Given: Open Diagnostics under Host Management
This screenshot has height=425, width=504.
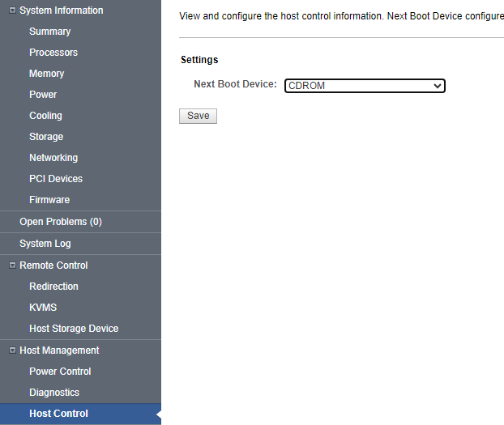Looking at the screenshot, I should pyautogui.click(x=54, y=393).
